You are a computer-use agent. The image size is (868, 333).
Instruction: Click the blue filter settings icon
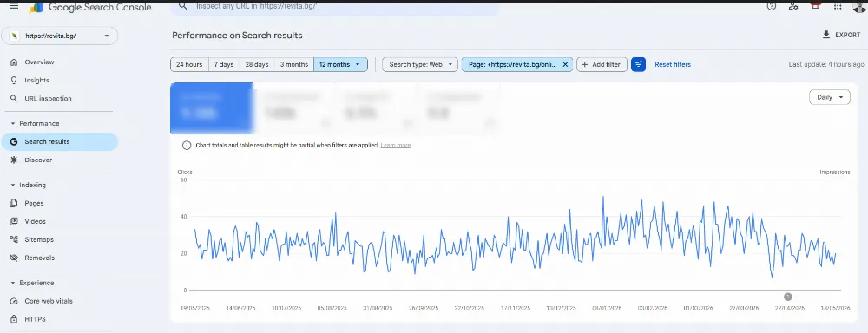pyautogui.click(x=638, y=64)
